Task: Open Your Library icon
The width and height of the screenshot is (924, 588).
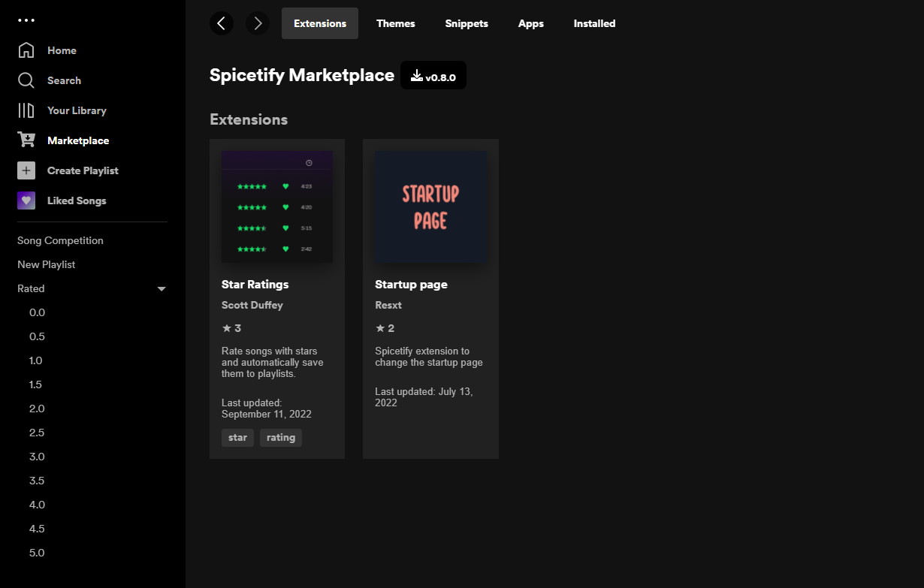Action: tap(26, 110)
